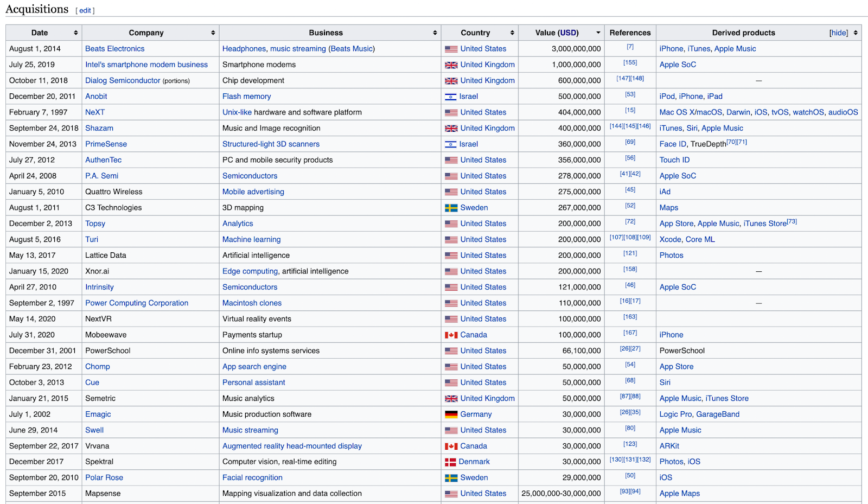Viewport: 868px width, 504px height.
Task: Edit the Acquisitions section via the edit link
Action: point(85,10)
